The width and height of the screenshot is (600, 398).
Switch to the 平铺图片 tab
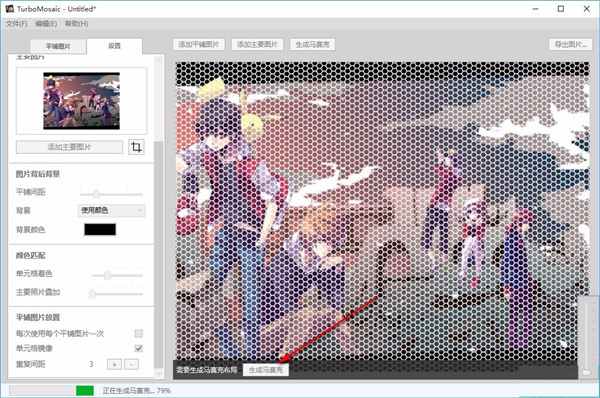58,46
